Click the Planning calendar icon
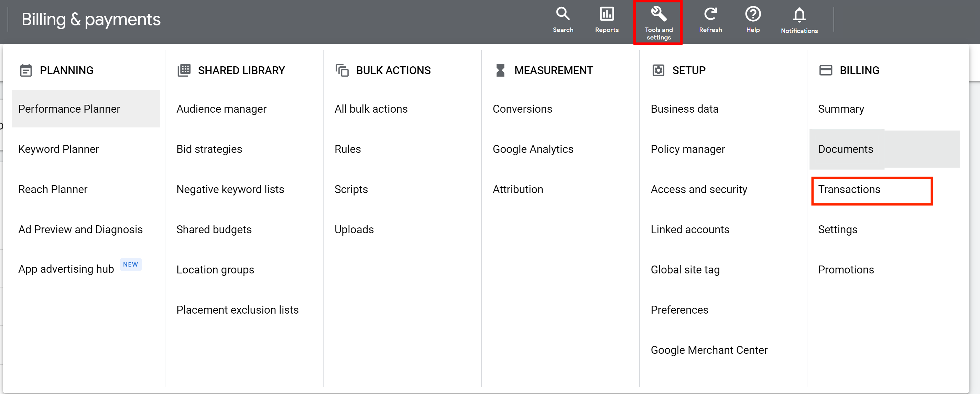This screenshot has height=394, width=980. 26,70
